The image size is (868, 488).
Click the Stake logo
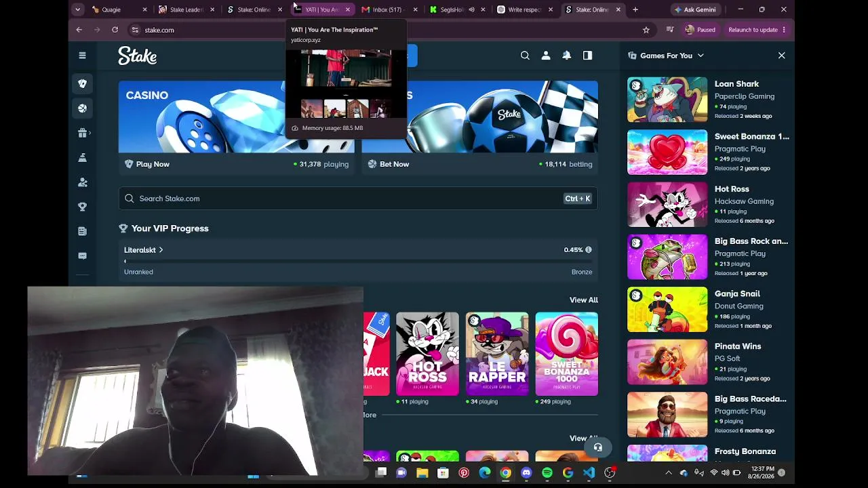click(x=138, y=56)
